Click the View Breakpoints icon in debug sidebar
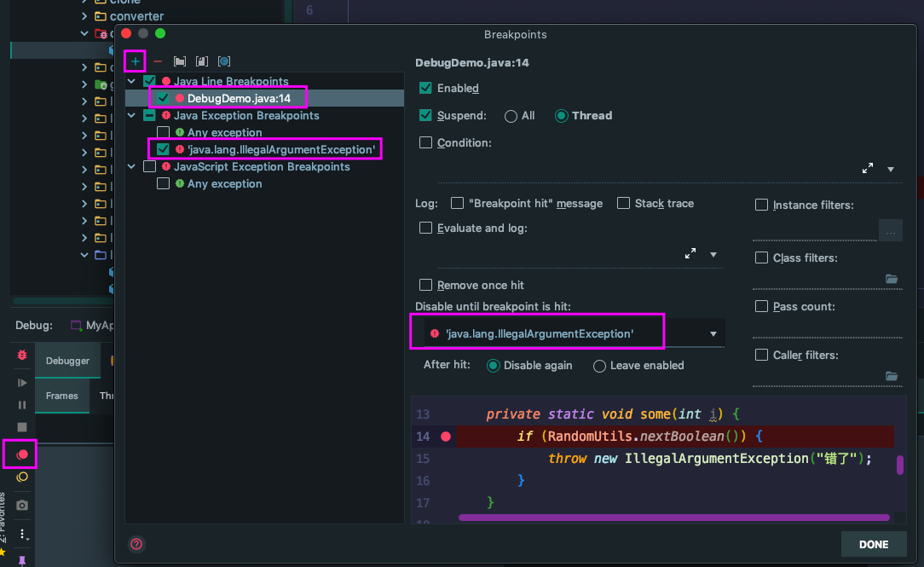 pyautogui.click(x=22, y=454)
